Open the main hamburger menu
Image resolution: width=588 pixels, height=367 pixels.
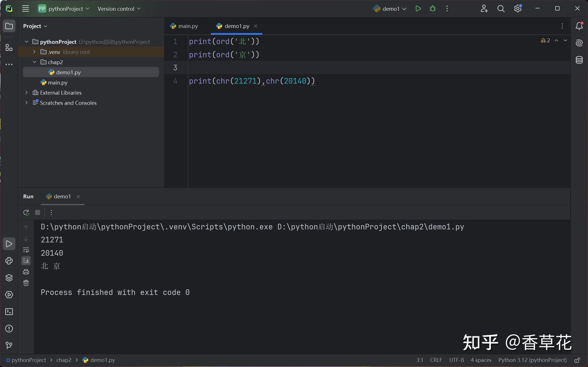25,9
